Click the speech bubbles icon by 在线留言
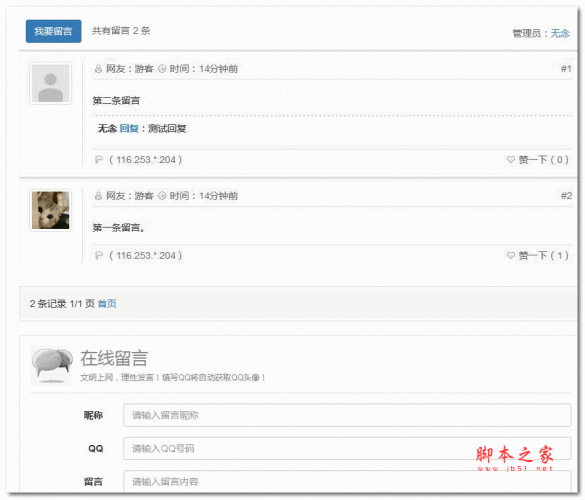Image resolution: width=585 pixels, height=500 pixels. pyautogui.click(x=52, y=365)
